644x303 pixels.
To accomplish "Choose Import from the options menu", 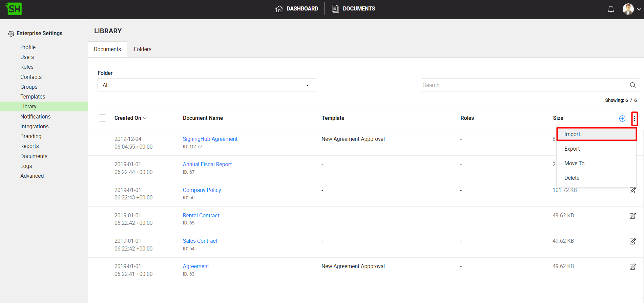I will point(572,134).
